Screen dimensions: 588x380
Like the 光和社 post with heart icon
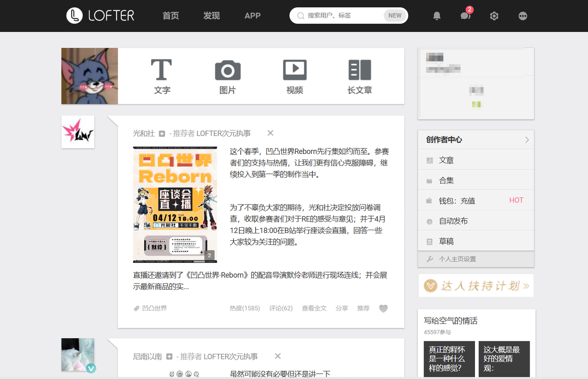383,309
